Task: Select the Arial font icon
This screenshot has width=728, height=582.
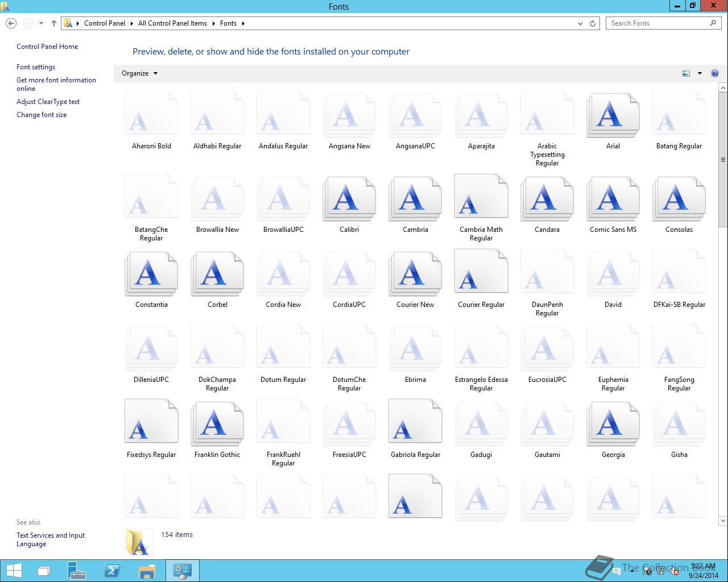Action: [x=613, y=116]
